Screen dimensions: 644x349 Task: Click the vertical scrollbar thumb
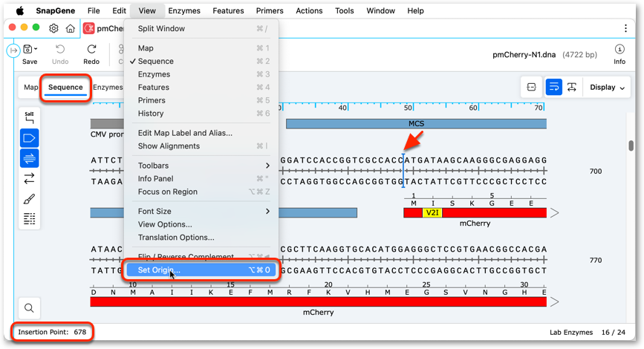(x=631, y=146)
